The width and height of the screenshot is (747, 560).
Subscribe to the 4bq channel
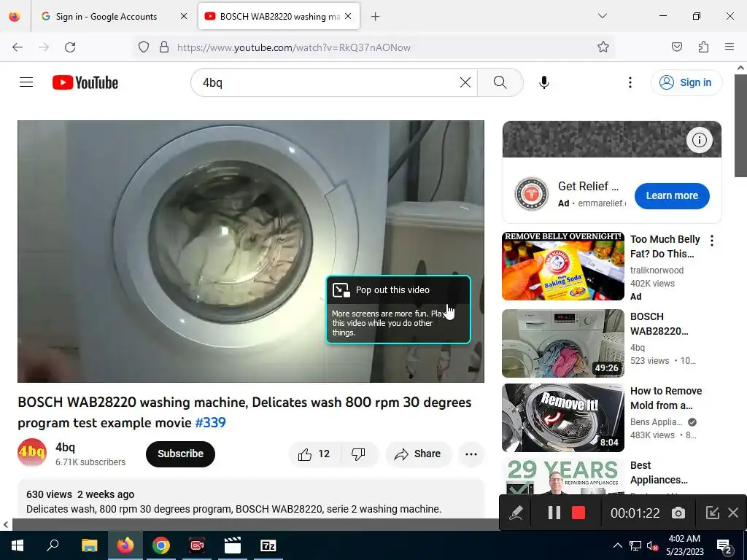click(181, 454)
